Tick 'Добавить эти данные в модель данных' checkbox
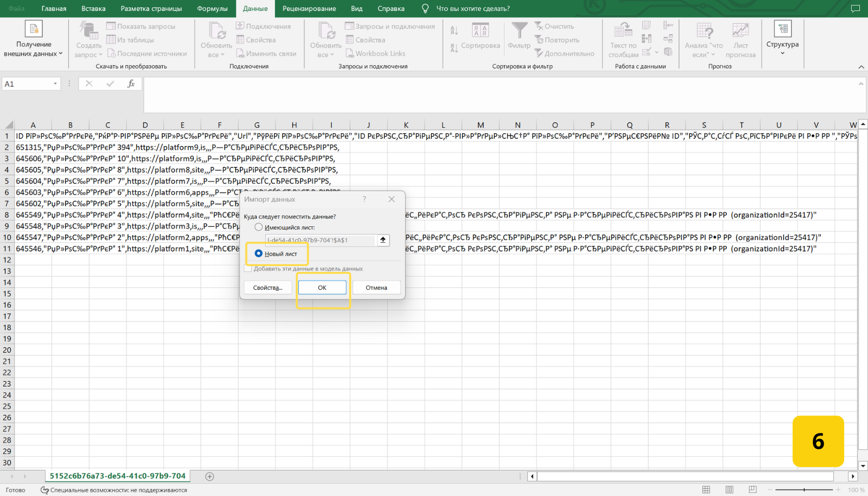 click(248, 269)
